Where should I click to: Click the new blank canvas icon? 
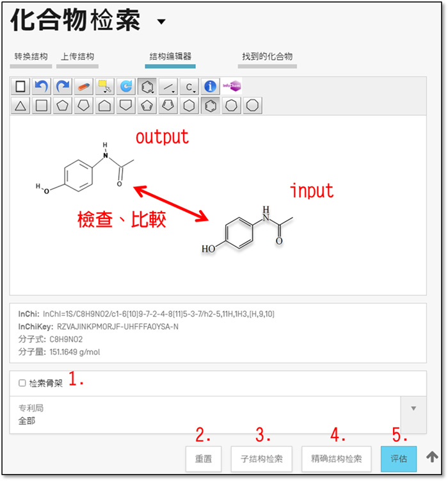tap(20, 86)
